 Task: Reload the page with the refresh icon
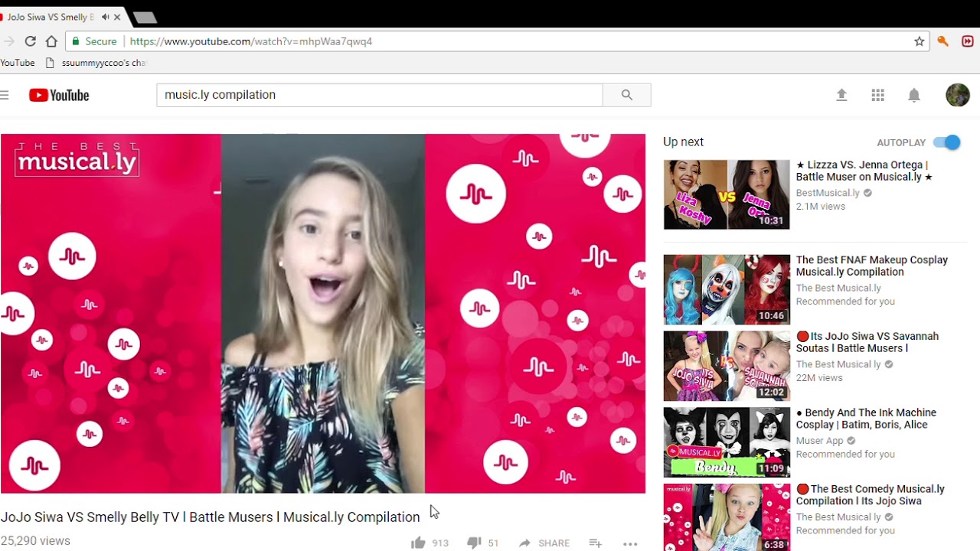[x=30, y=41]
